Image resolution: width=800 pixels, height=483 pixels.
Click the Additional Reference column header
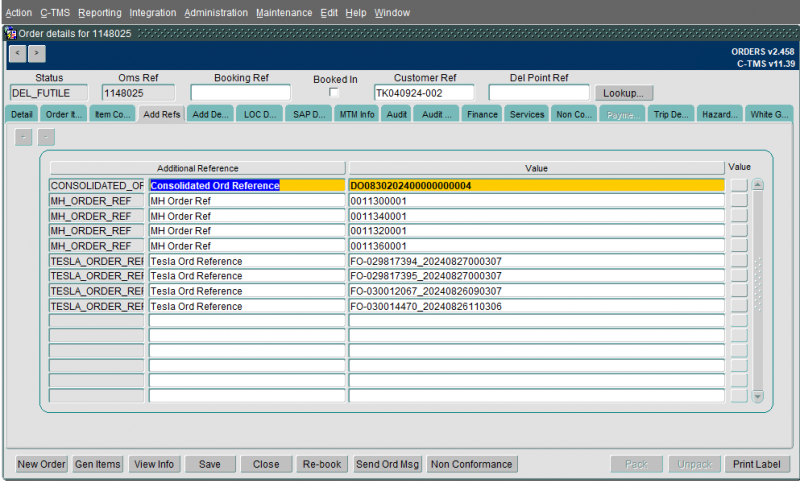tap(197, 168)
